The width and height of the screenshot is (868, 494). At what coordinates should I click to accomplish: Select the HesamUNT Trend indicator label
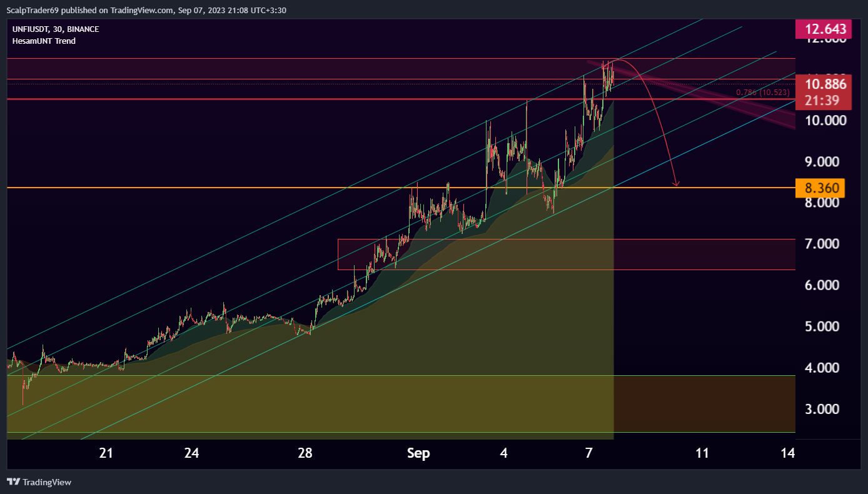point(44,41)
